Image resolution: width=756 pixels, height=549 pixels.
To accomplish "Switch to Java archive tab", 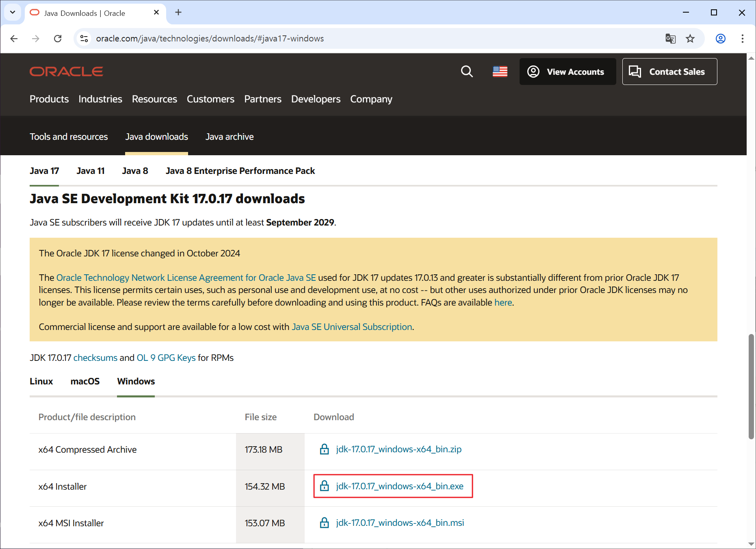I will [230, 137].
